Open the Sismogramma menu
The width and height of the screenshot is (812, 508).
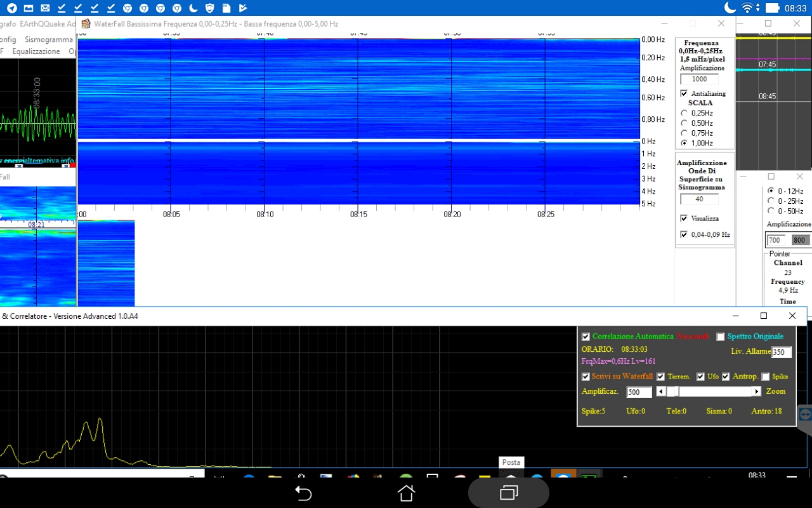click(x=49, y=39)
